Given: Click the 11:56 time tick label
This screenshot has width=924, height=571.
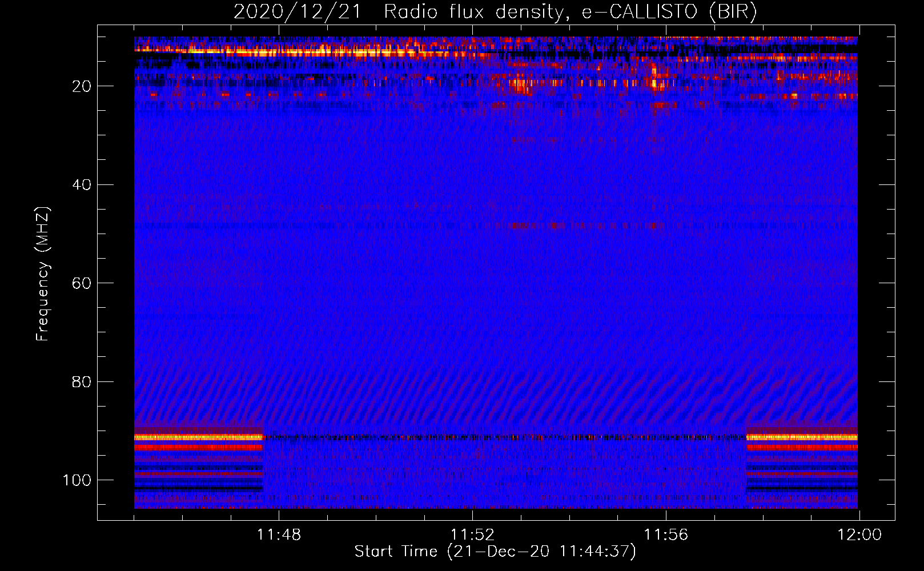Looking at the screenshot, I should (x=666, y=535).
